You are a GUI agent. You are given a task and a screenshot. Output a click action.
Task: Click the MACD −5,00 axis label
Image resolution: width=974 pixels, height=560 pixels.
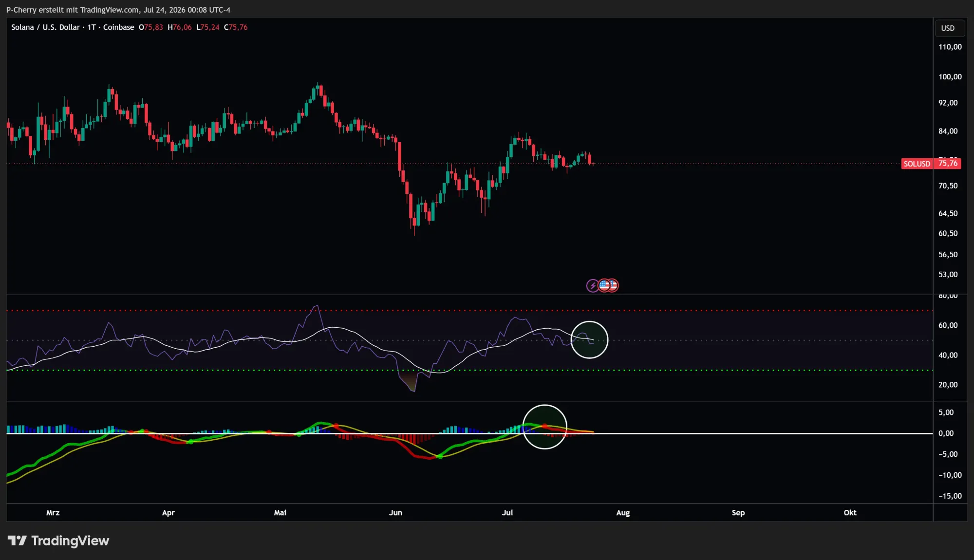pyautogui.click(x=948, y=454)
